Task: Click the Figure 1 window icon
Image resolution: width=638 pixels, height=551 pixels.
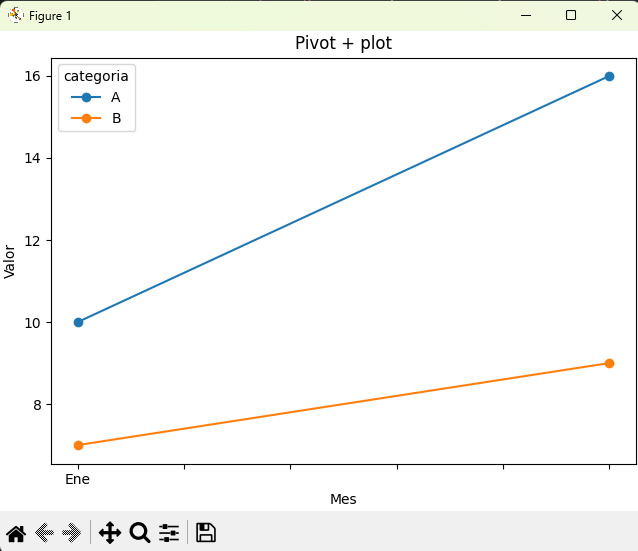Action: [x=16, y=15]
